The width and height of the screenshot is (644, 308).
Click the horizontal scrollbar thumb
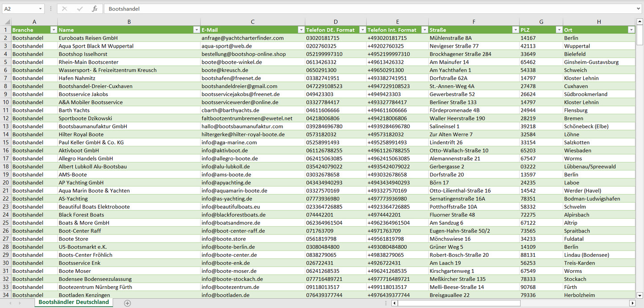459,303
